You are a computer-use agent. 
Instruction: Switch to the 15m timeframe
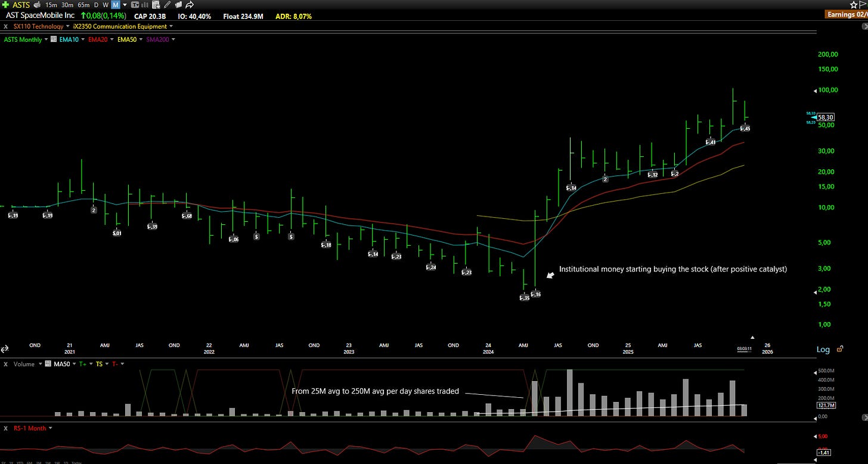(x=51, y=5)
